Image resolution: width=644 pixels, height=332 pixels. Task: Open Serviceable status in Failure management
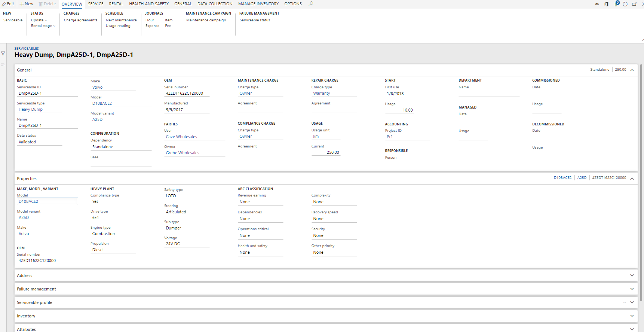tap(255, 20)
